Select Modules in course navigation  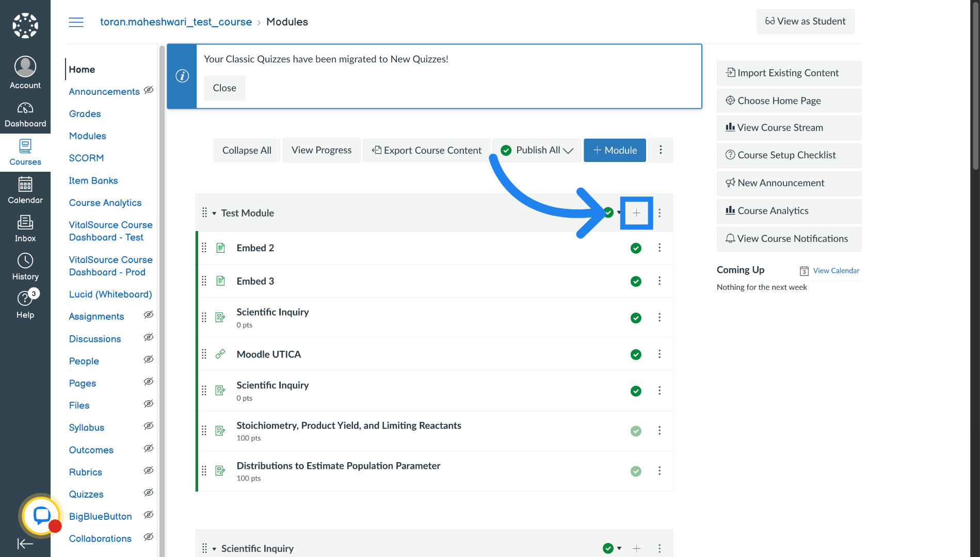point(88,136)
